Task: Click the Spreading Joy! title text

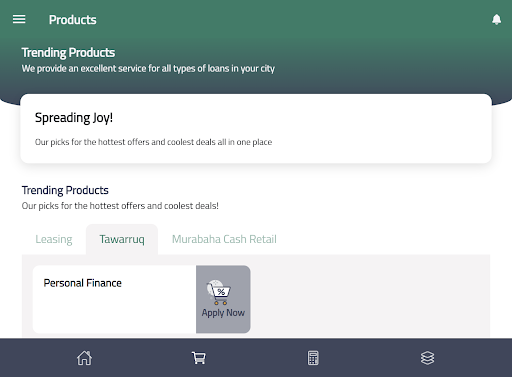Action: pyautogui.click(x=74, y=118)
